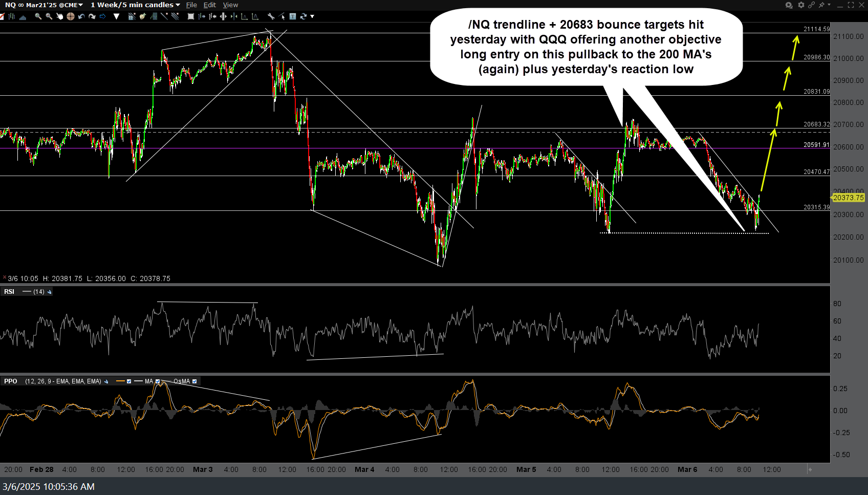Toggle the PPO MA line checkbox
Screen dimensions: 868x495
pos(158,381)
